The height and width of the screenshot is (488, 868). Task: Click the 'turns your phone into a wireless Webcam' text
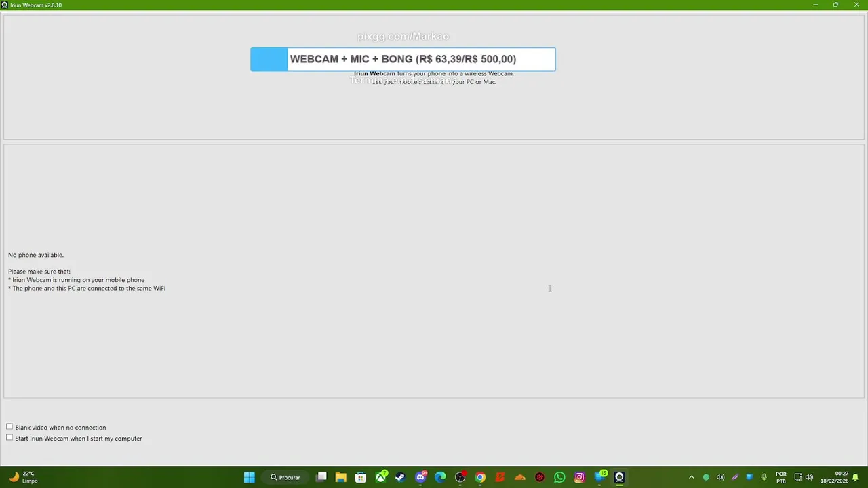pos(455,73)
